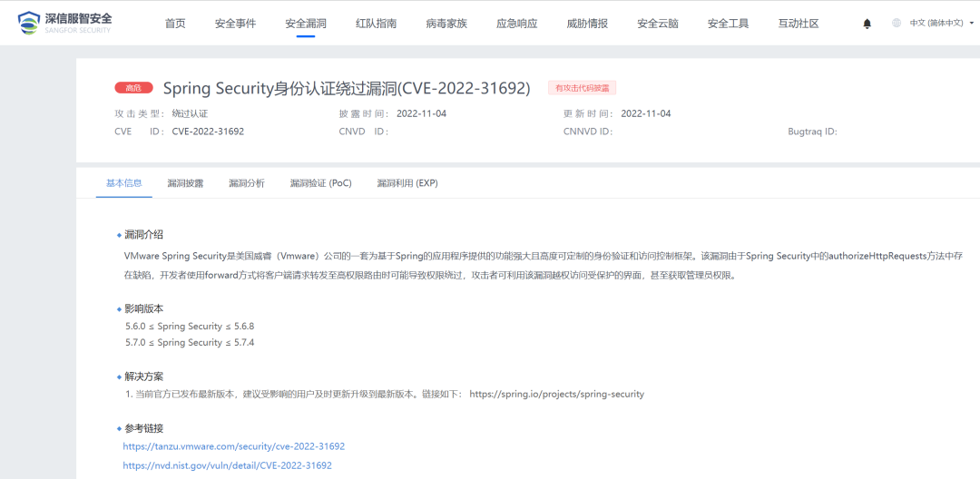Open the notification bell
This screenshot has height=479, width=980.
pos(867,24)
